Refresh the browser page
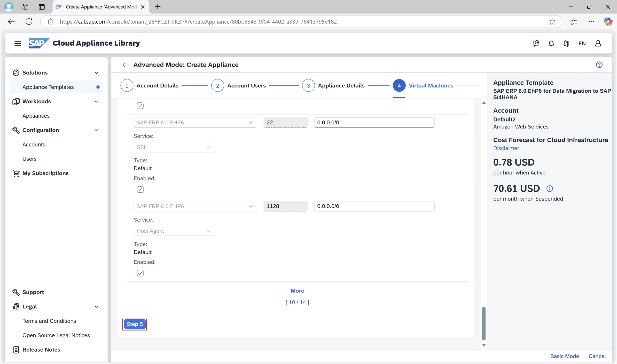Screen dimensions: 617x364 pos(29,22)
